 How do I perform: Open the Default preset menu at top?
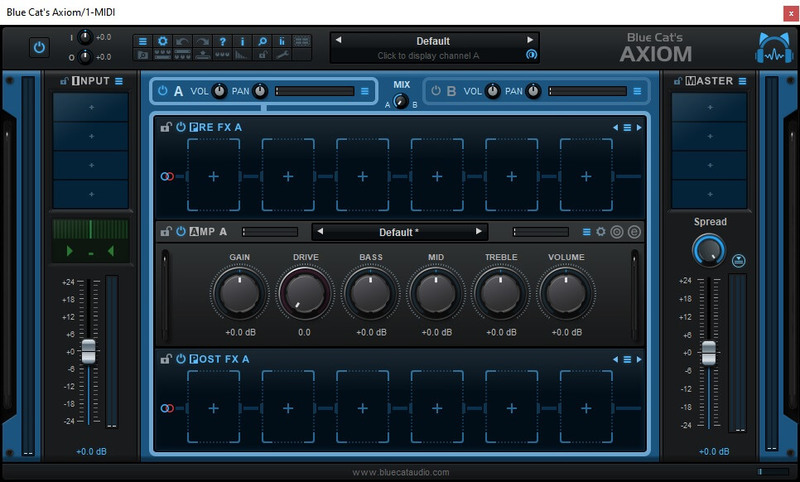pos(433,41)
